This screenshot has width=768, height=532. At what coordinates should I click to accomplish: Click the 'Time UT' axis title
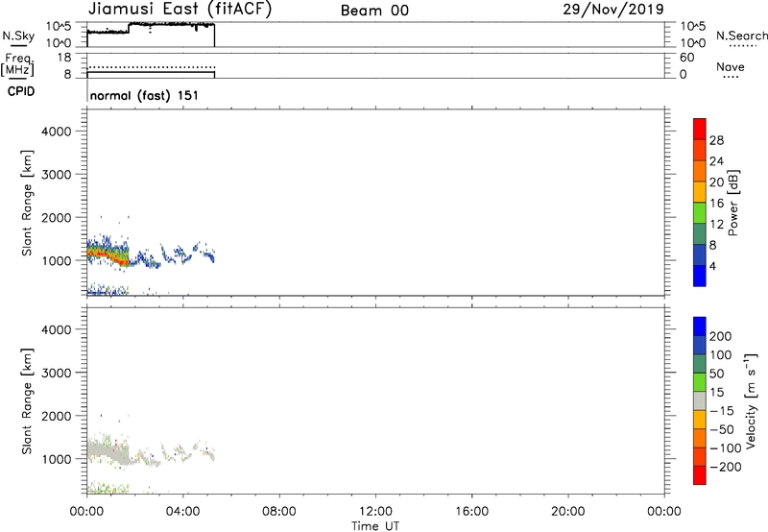(375, 526)
